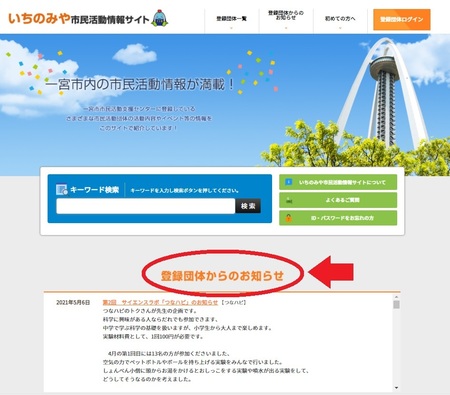Click the keyword search icon beside キーワード検索
450x395 pixels.
coord(62,189)
